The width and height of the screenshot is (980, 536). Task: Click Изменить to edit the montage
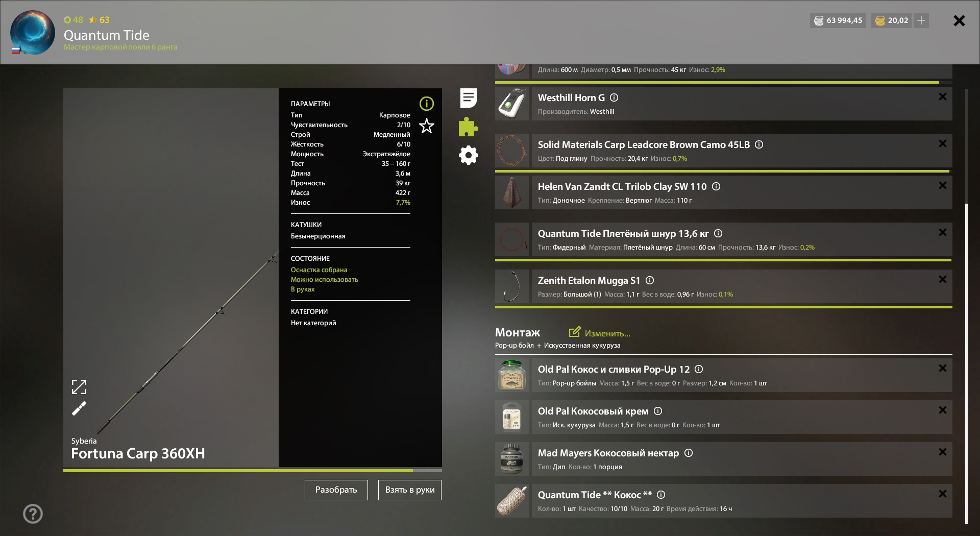coord(600,333)
